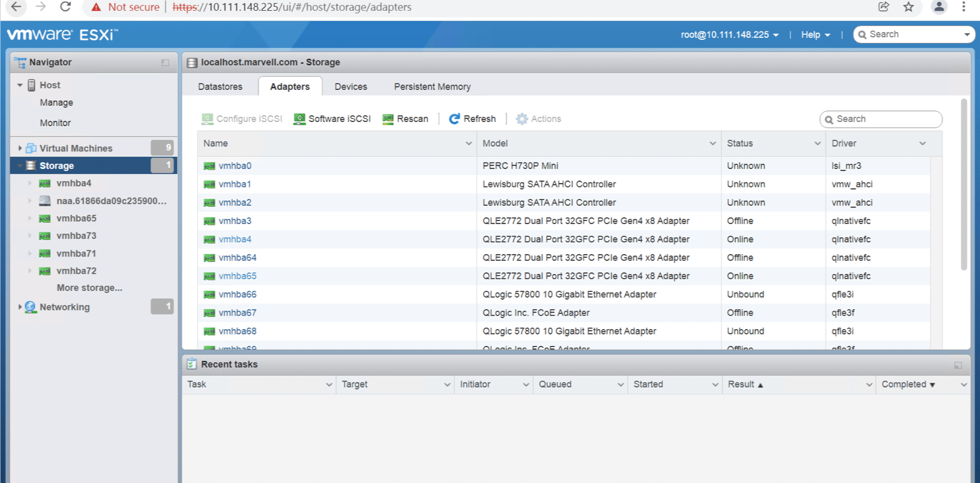
Task: Open the Target column dropdown arrow
Action: tap(447, 385)
